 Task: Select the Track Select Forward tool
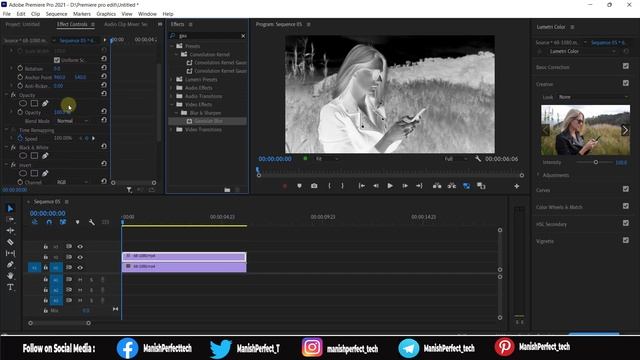(x=10, y=220)
